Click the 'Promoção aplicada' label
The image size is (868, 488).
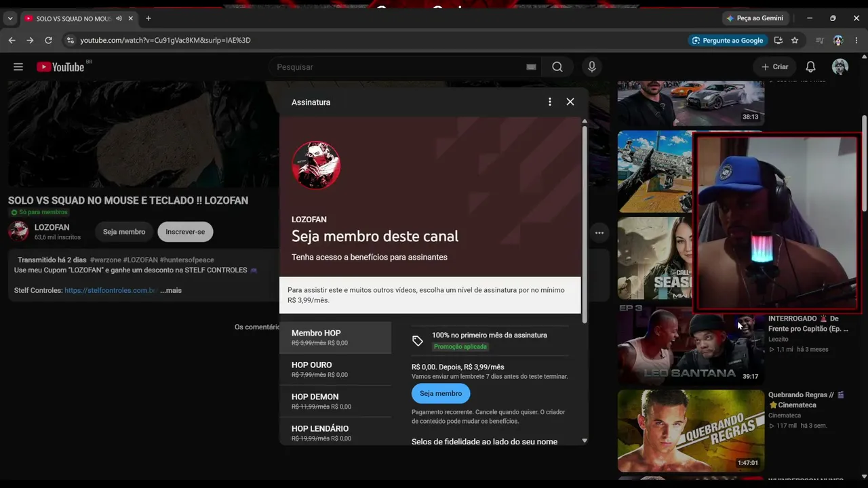pyautogui.click(x=460, y=346)
